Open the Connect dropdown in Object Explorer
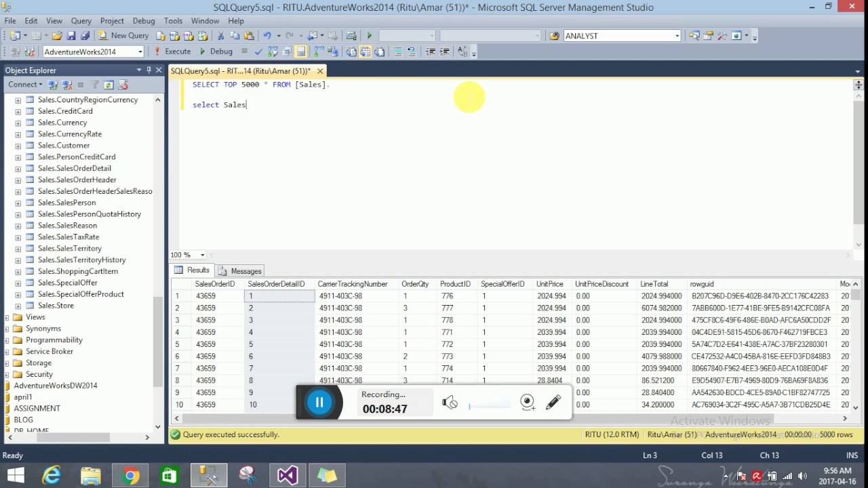Viewport: 868px width, 488px height. [x=25, y=85]
